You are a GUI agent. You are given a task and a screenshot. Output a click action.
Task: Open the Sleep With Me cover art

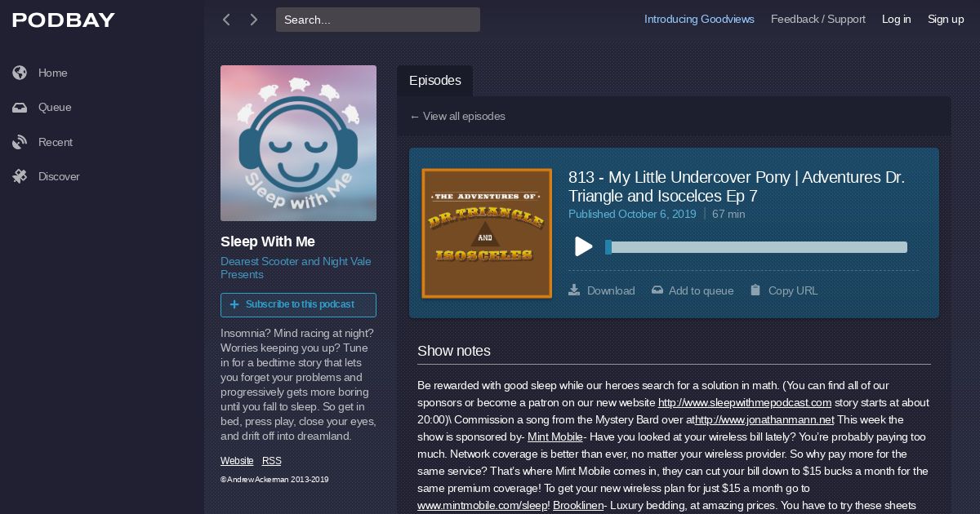(298, 143)
